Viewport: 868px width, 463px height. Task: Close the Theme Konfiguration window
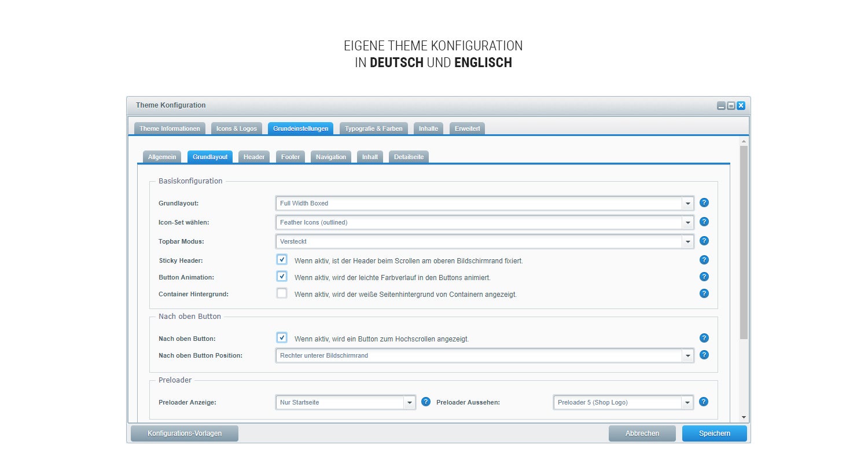[x=741, y=105]
